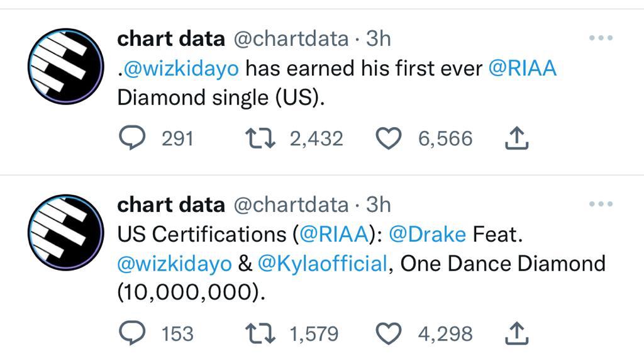Reply to the One Dance Diamond tweet
This screenshot has height=358, width=644.
tap(132, 333)
